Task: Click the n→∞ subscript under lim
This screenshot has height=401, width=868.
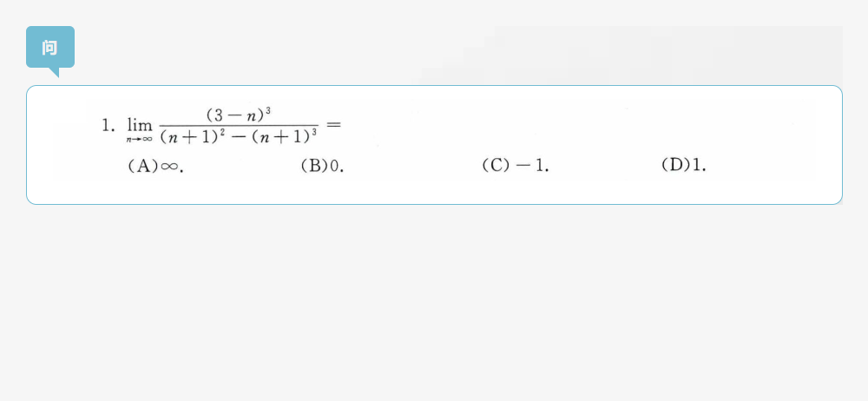Action: point(139,140)
